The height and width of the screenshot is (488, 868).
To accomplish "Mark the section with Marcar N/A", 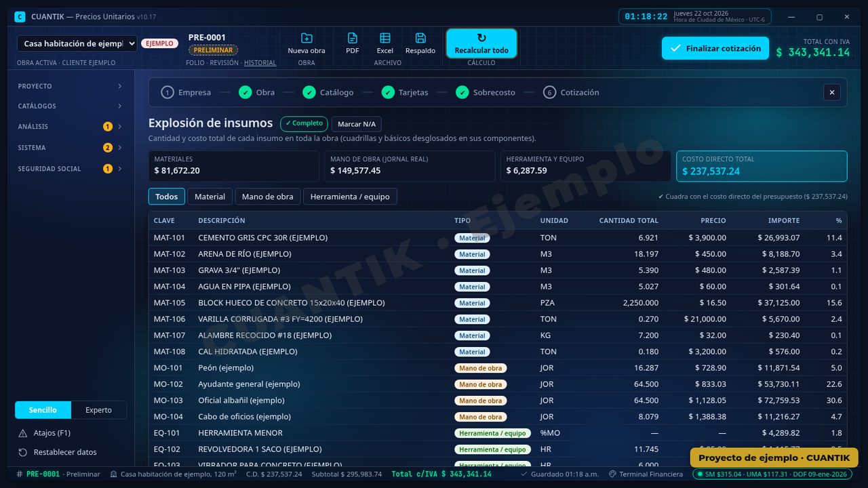I will click(x=357, y=124).
